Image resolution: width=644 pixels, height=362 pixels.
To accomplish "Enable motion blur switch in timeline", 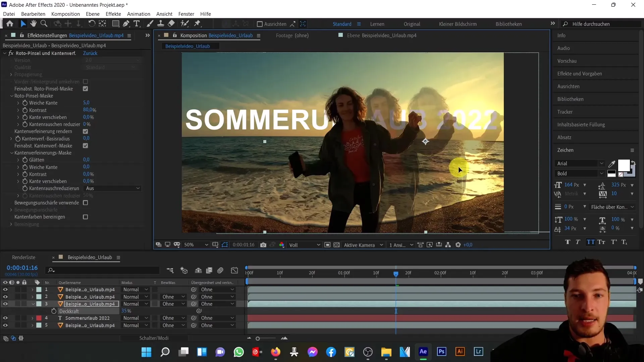I will pyautogui.click(x=220, y=270).
